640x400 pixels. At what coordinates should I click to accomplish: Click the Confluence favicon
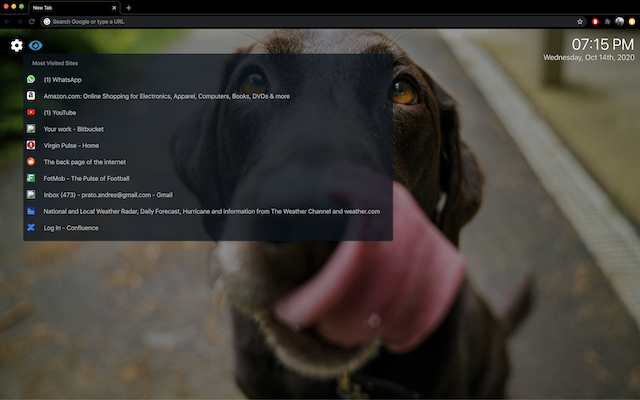point(31,227)
